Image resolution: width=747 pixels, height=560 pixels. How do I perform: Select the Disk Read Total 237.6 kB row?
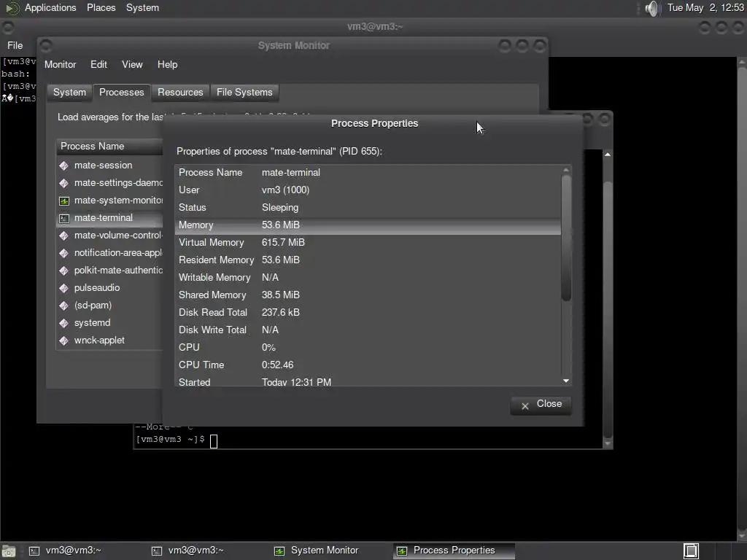click(x=368, y=312)
